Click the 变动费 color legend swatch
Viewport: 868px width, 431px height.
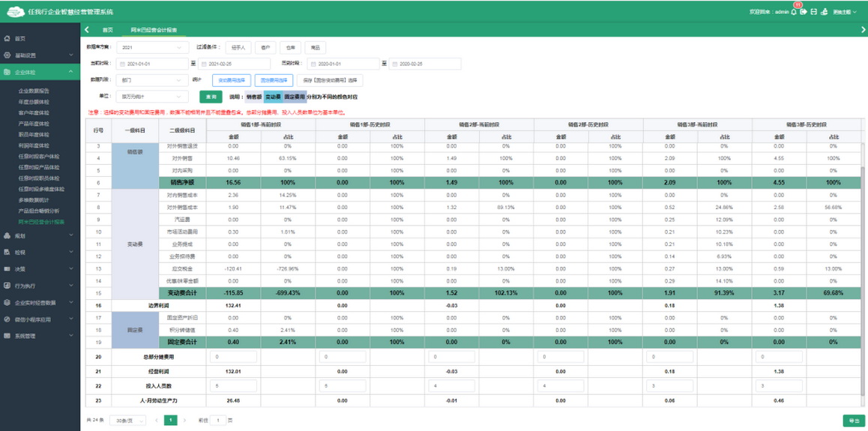click(x=273, y=97)
